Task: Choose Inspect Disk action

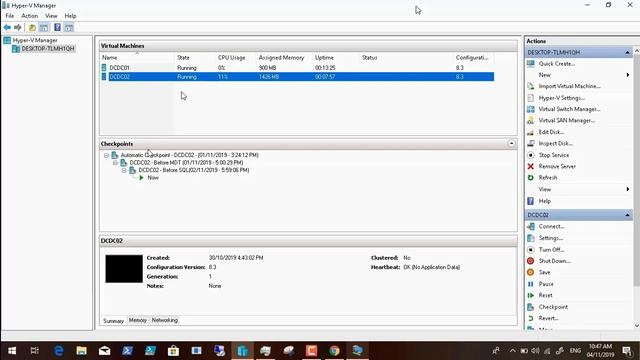Action: pos(556,143)
